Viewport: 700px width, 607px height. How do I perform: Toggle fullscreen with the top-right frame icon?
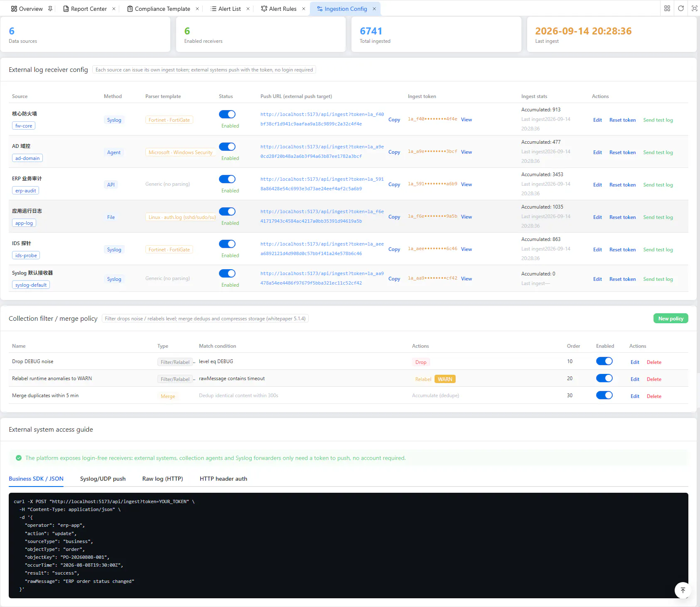tap(695, 8)
